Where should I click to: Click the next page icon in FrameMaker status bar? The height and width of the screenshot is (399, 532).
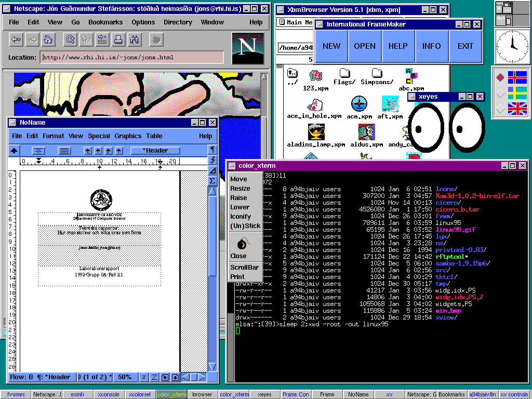(x=175, y=377)
